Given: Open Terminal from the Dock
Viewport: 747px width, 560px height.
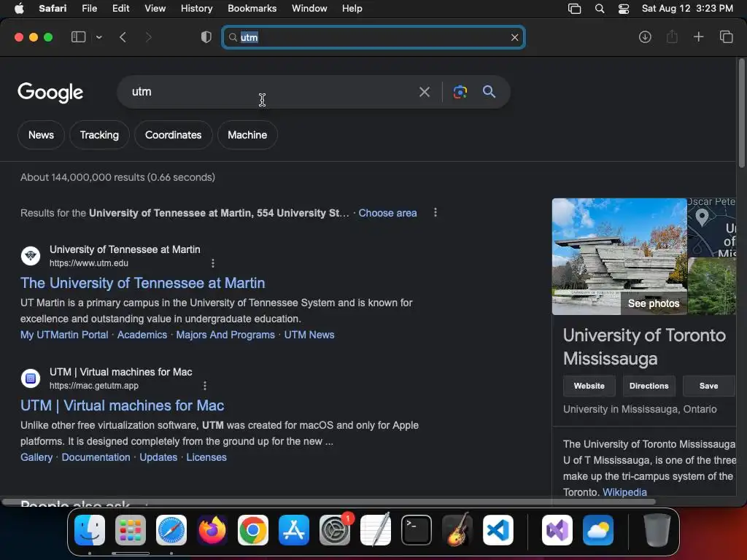Looking at the screenshot, I should [417, 530].
